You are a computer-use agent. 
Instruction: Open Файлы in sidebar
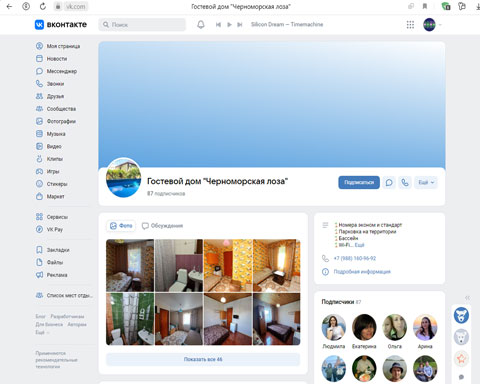coord(50,262)
